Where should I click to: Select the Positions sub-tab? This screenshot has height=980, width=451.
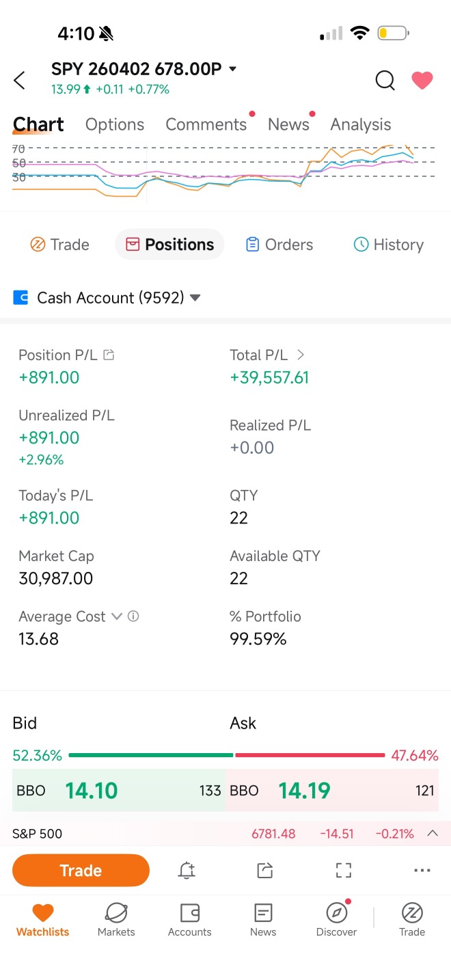(169, 245)
